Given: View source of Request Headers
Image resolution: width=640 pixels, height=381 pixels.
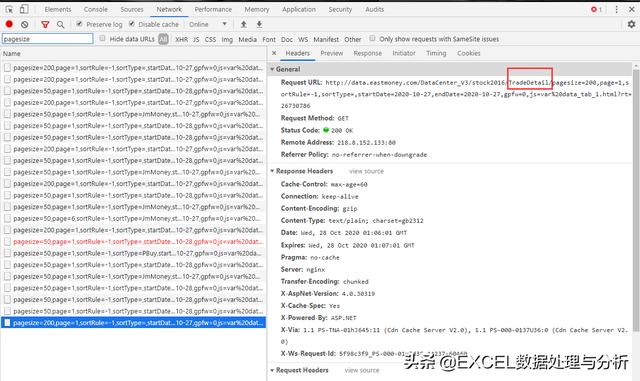Looking at the screenshot, I should coord(362,370).
